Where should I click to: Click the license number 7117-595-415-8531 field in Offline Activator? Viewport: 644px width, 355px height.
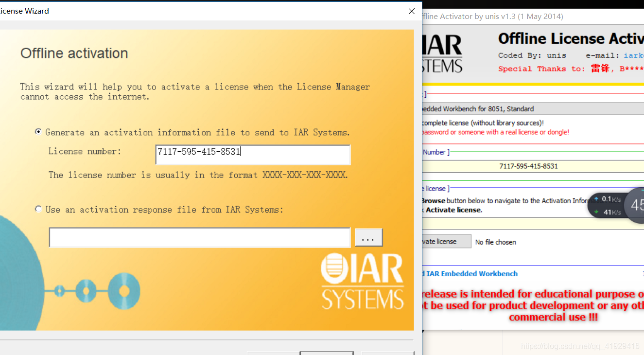click(533, 166)
